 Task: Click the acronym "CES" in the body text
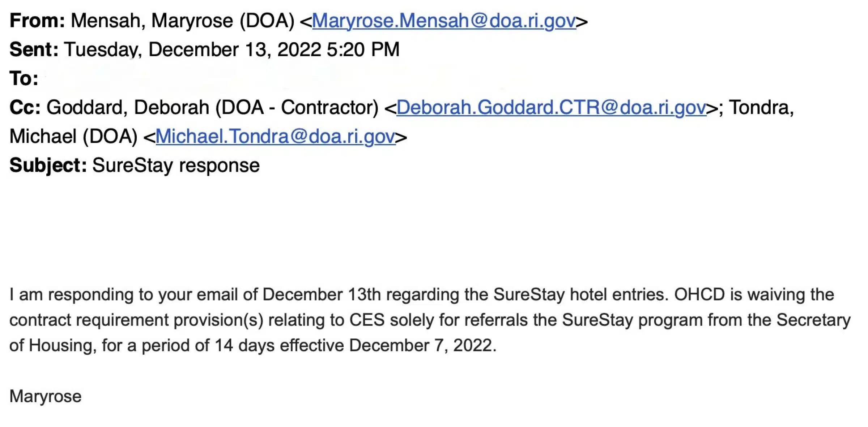coord(367,320)
